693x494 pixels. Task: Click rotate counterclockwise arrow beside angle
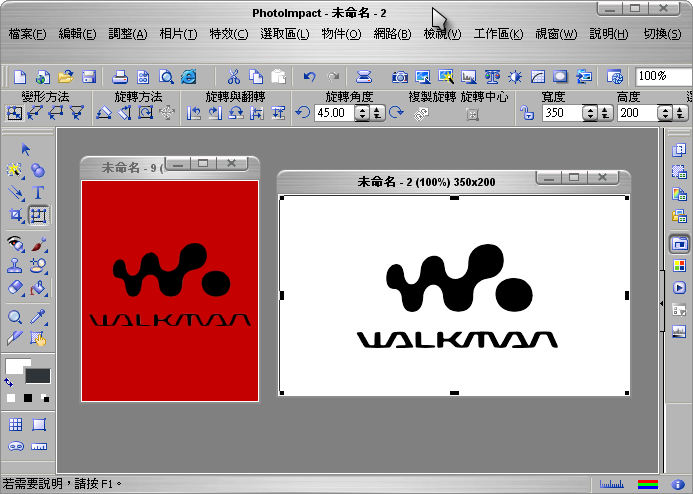[x=303, y=113]
